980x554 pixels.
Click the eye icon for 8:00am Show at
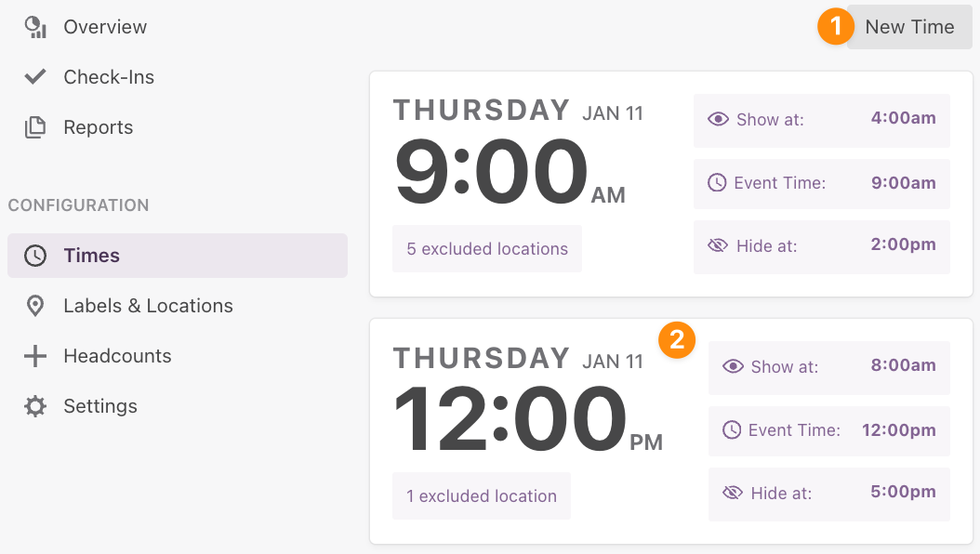tap(733, 366)
